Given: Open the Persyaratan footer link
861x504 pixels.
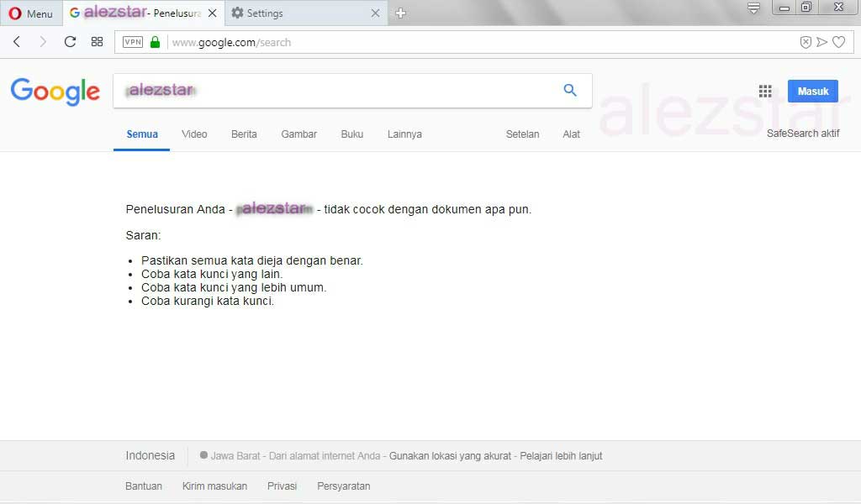Looking at the screenshot, I should point(344,486).
